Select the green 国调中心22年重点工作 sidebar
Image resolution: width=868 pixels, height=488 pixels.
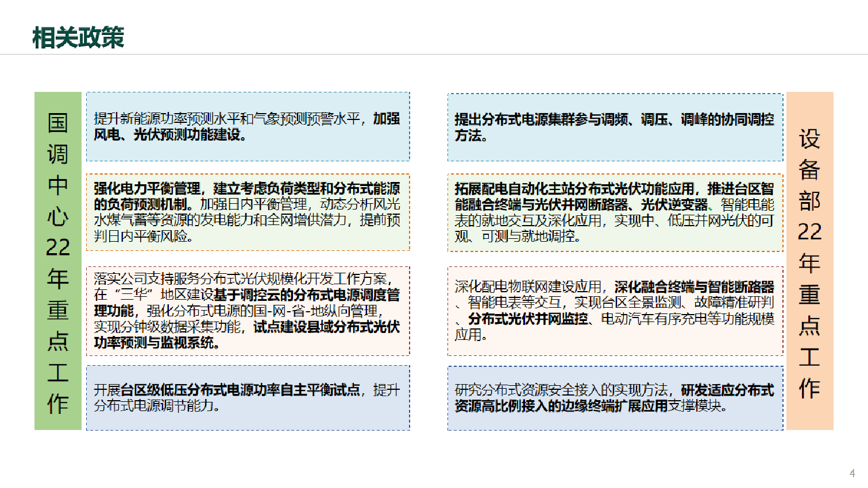pyautogui.click(x=58, y=261)
